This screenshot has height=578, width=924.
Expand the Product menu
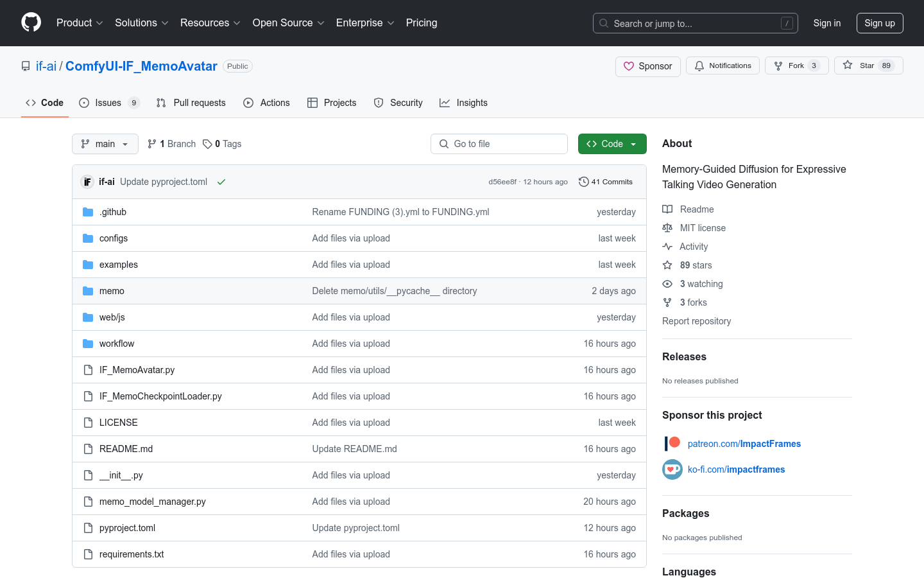coord(80,22)
